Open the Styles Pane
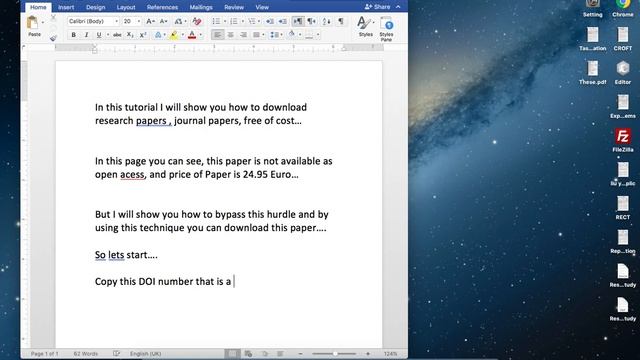Screen dimensions: 640x360 pyautogui.click(x=386, y=29)
